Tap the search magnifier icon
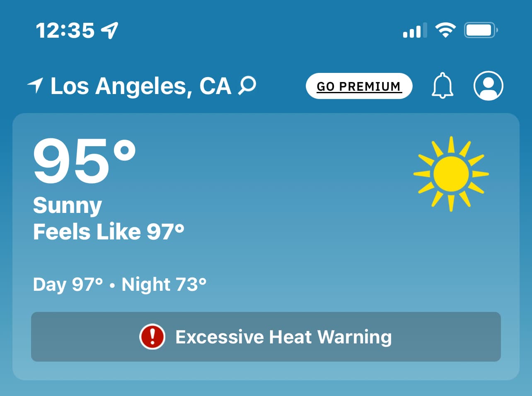 pos(247,86)
